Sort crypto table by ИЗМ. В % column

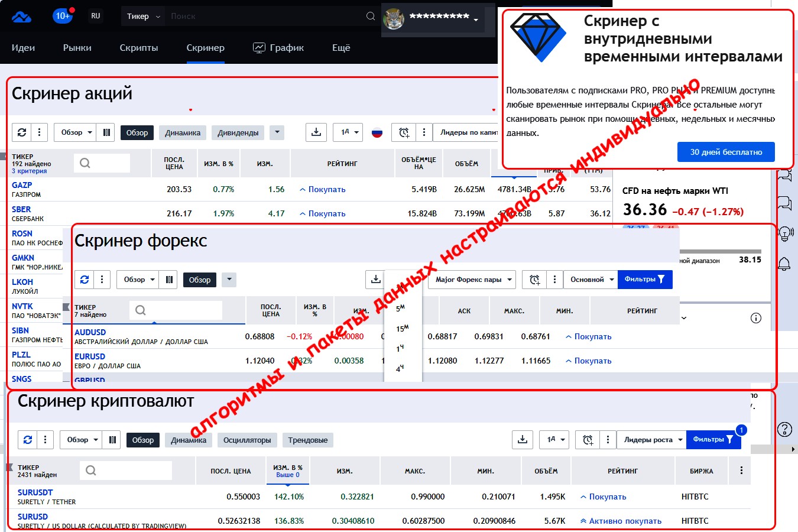[288, 471]
